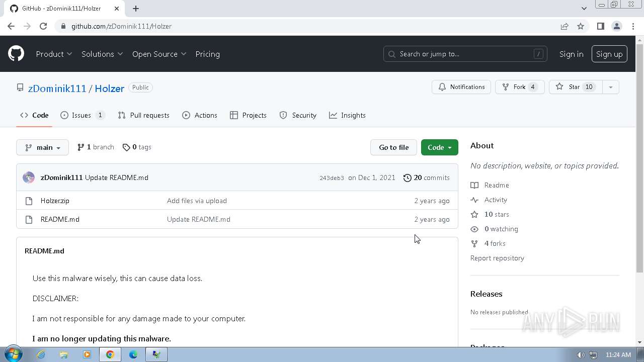This screenshot has width=644, height=362.
Task: Expand the Open Source menu
Action: (159, 54)
